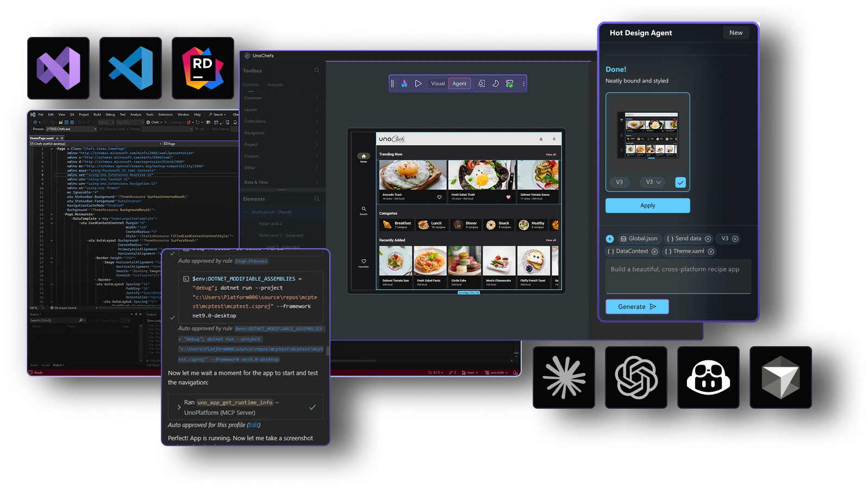Select the Snippets tab in Toolbox
This screenshot has width=868, height=488.
pos(275,85)
